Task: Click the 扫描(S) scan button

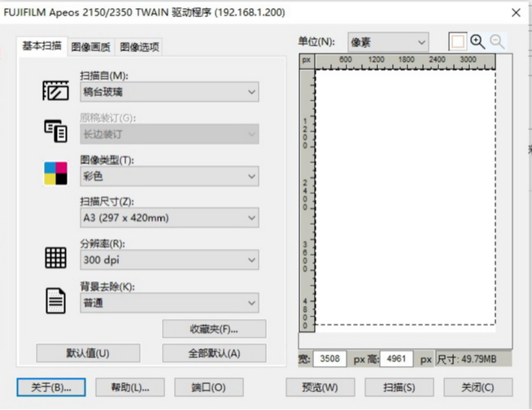Action: coord(399,387)
